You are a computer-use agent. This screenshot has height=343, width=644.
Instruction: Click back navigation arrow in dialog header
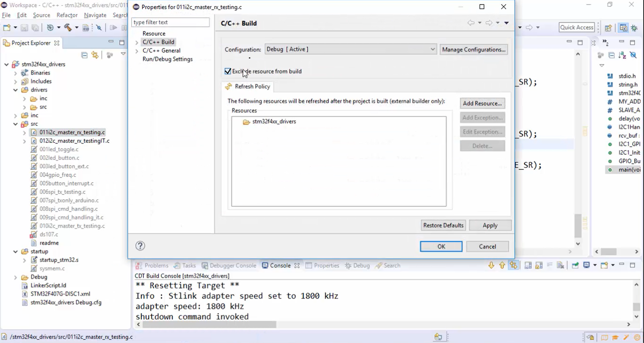coord(471,23)
